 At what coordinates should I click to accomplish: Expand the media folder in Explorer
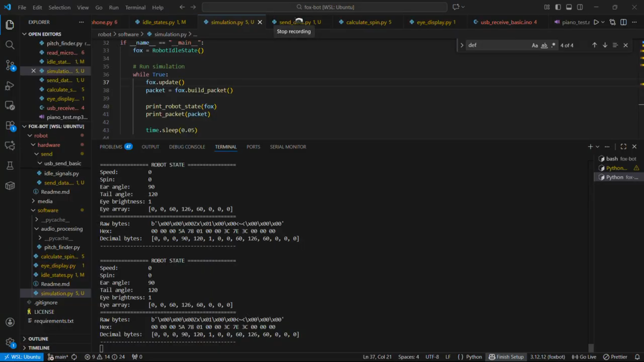tap(45, 201)
